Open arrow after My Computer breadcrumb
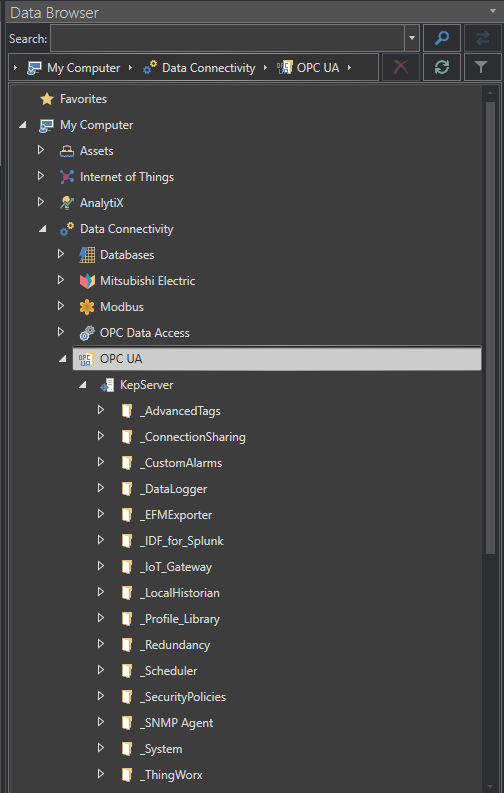 [x=130, y=68]
